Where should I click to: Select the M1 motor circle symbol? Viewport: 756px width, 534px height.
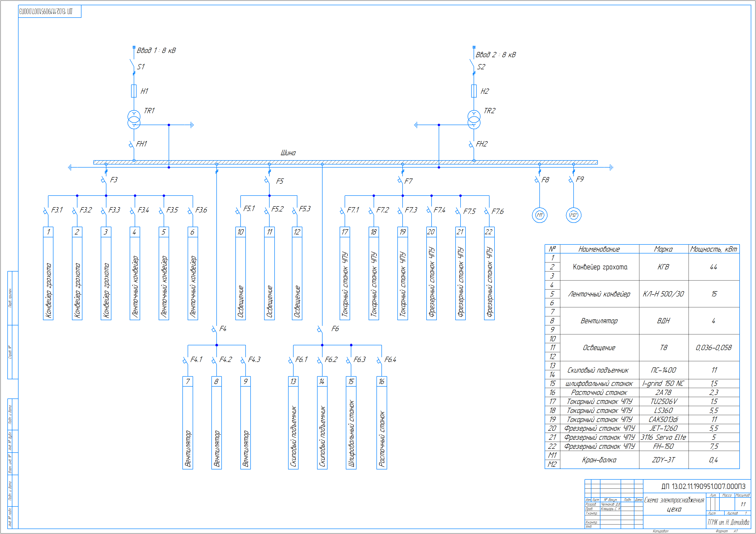pos(539,215)
